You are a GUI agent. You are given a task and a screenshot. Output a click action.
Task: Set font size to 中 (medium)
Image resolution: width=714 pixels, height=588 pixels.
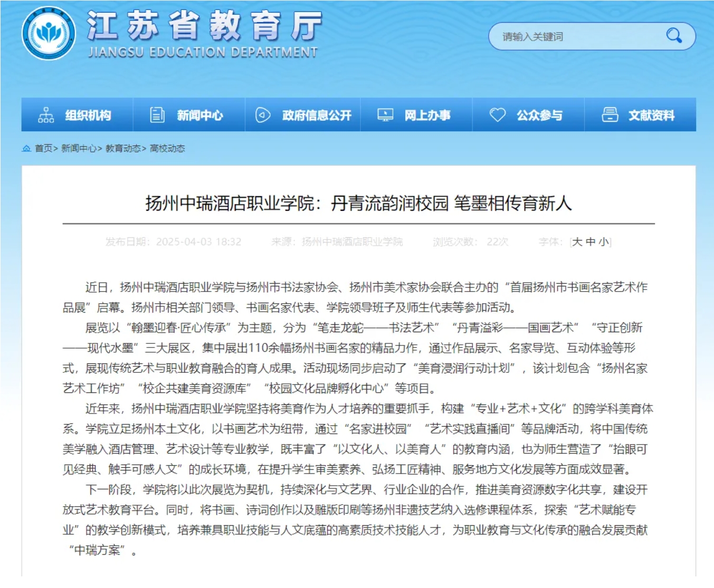[x=591, y=242]
